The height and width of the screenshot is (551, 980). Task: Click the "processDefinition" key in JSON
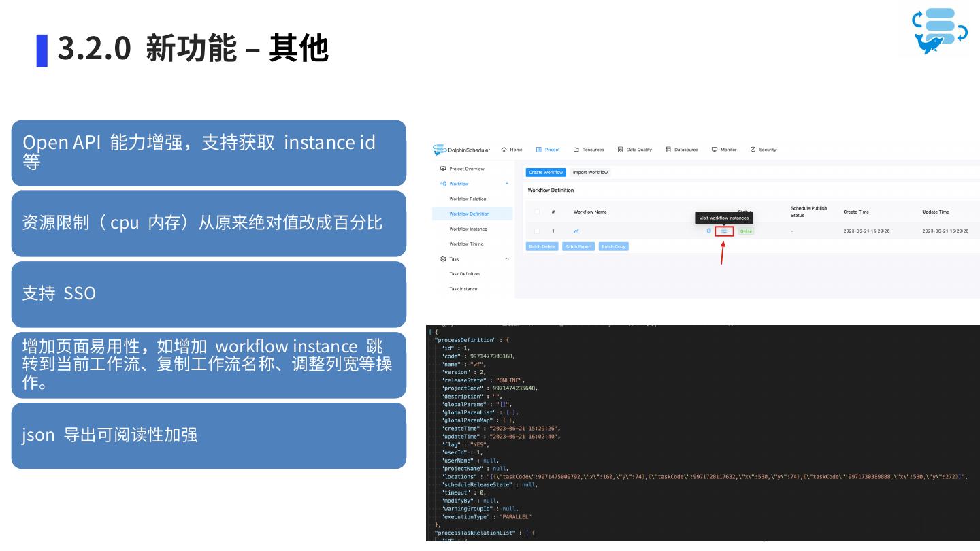tap(466, 340)
